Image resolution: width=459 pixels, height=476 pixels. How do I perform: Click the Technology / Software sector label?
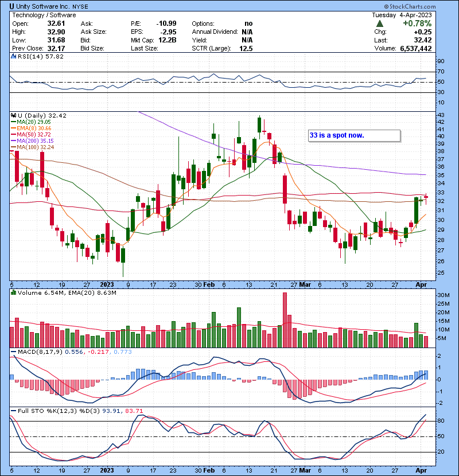click(x=44, y=15)
